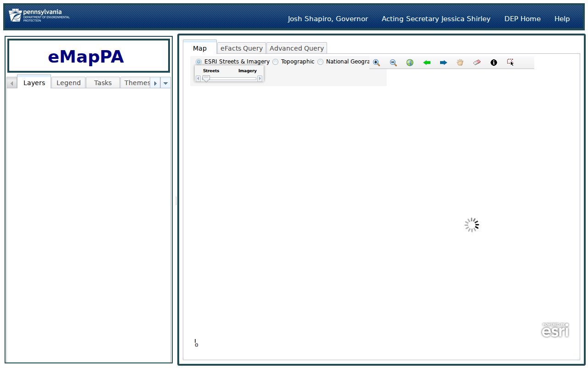
Task: Click the Pennsylvania DEP logo
Action: coord(40,16)
